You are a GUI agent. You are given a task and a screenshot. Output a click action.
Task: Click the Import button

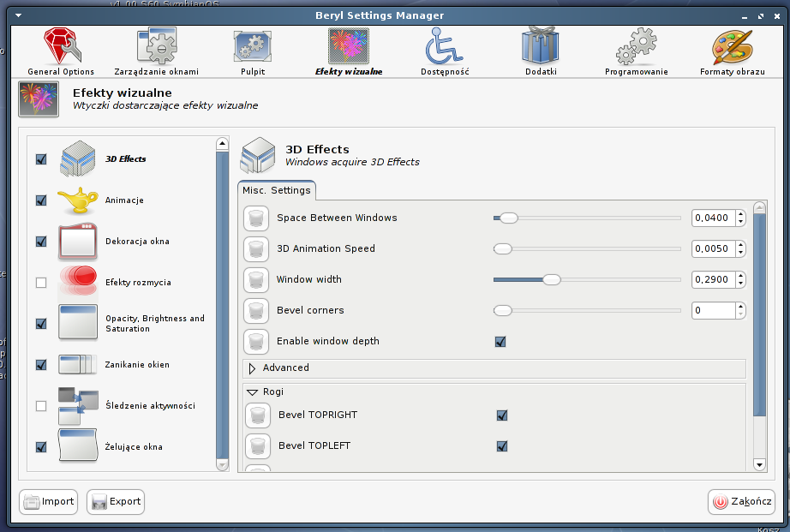[48, 502]
